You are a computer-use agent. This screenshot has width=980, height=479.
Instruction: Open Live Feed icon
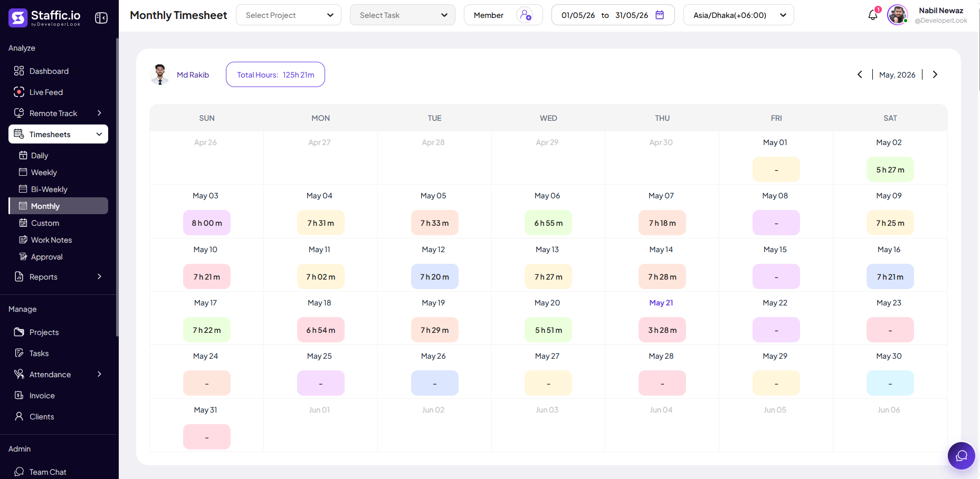pyautogui.click(x=19, y=92)
